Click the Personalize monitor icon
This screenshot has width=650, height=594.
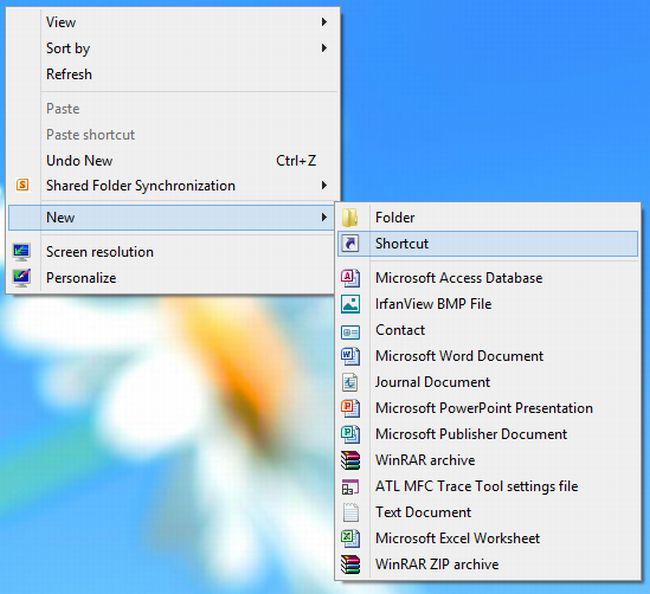(x=22, y=278)
